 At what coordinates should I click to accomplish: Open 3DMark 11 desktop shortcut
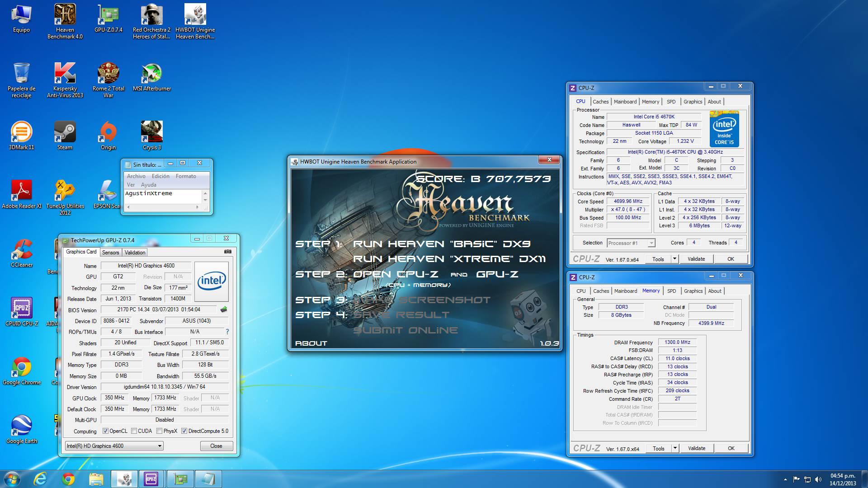21,136
